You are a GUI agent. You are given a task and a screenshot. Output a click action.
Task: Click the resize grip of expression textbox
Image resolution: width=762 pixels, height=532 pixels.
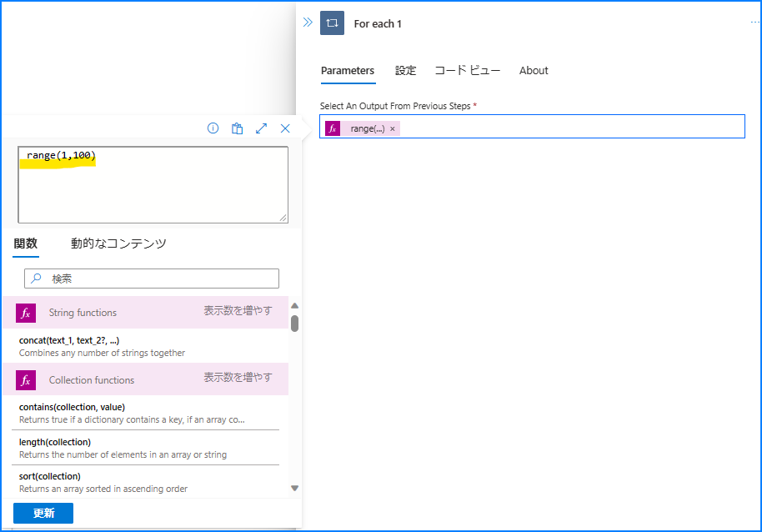[x=283, y=218]
